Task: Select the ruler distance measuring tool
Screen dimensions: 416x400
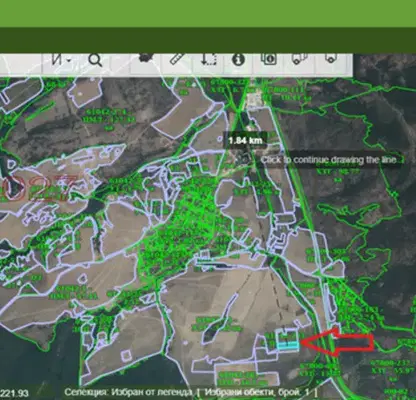Action: click(x=178, y=59)
